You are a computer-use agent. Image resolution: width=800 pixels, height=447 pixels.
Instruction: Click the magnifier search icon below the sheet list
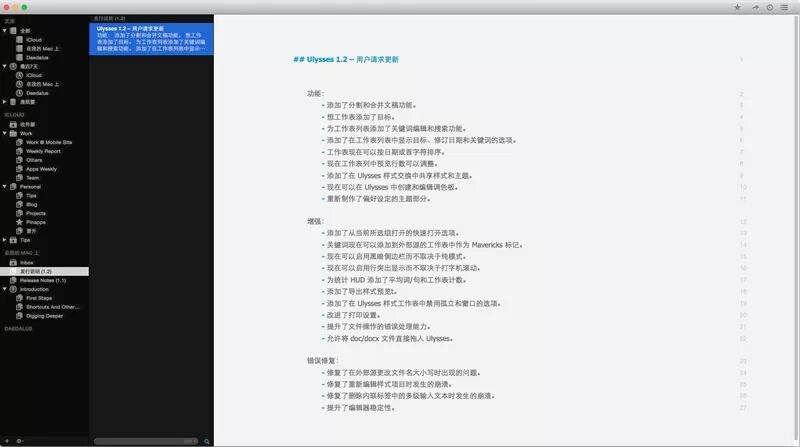pyautogui.click(x=207, y=441)
